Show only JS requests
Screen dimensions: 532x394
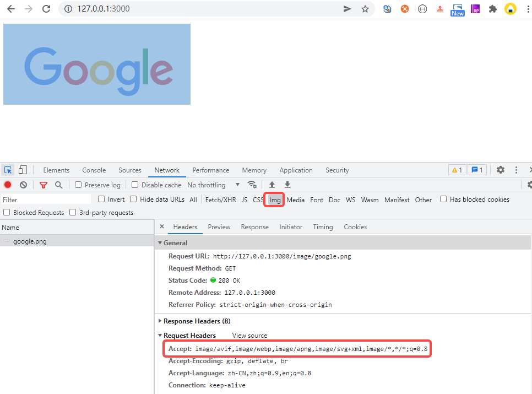click(x=245, y=200)
